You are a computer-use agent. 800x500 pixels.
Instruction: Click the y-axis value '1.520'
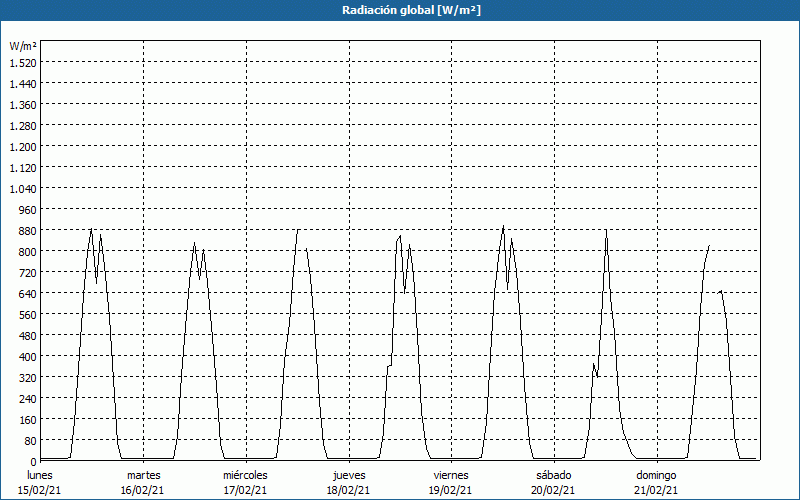coord(23,63)
